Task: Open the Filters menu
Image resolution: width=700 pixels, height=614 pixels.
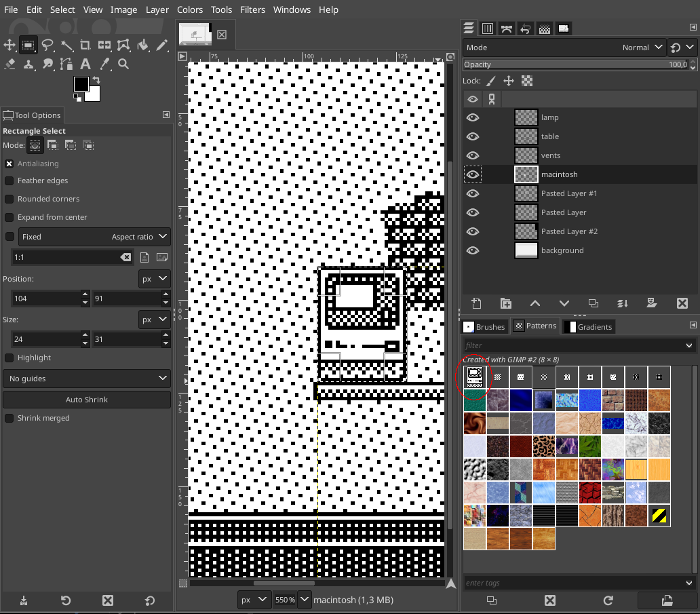Action: point(253,9)
